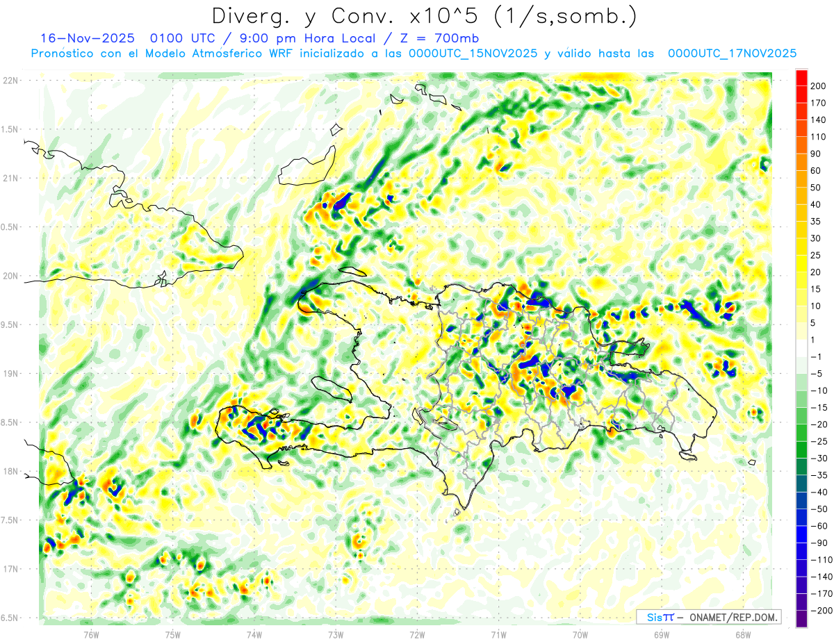Click the '-25' colorbar value

click(819, 441)
